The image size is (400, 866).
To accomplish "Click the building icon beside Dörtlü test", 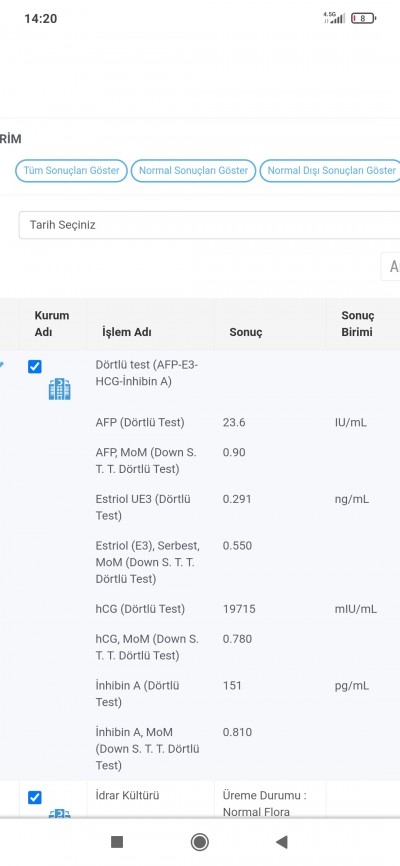I will click(x=59, y=389).
